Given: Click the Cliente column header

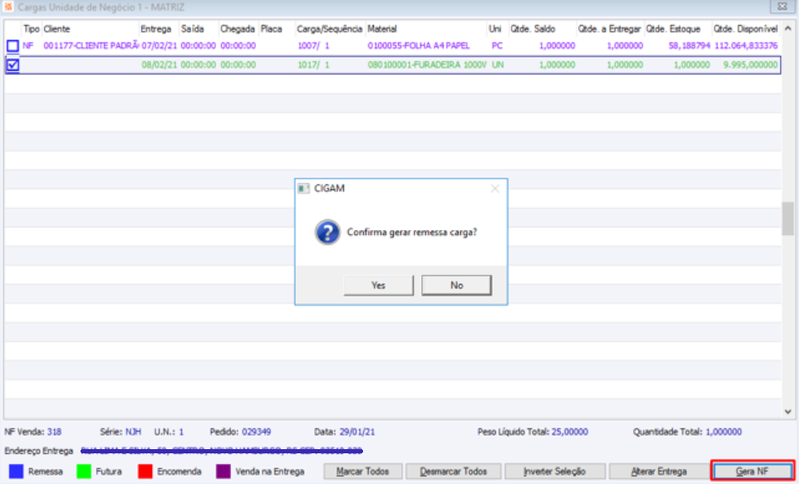Looking at the screenshot, I should 57,29.
